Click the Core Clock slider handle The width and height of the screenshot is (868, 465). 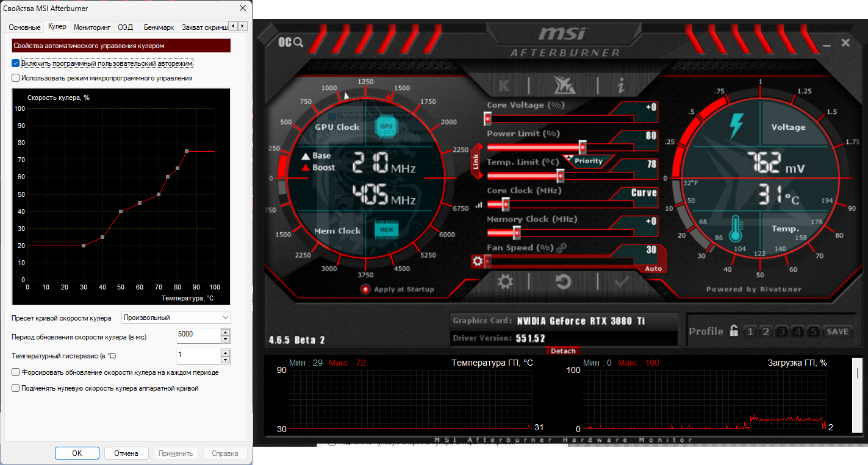click(506, 205)
